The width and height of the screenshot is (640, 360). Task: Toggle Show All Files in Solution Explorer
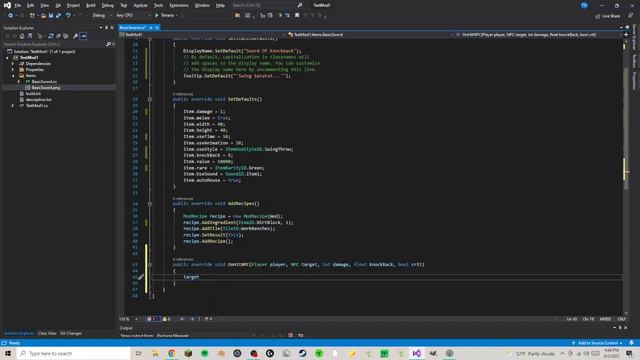click(65, 36)
